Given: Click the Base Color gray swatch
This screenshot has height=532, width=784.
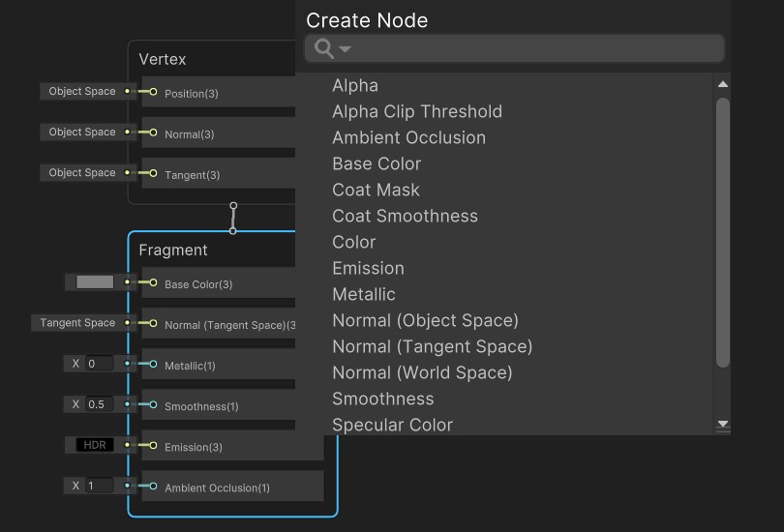Looking at the screenshot, I should click(95, 282).
